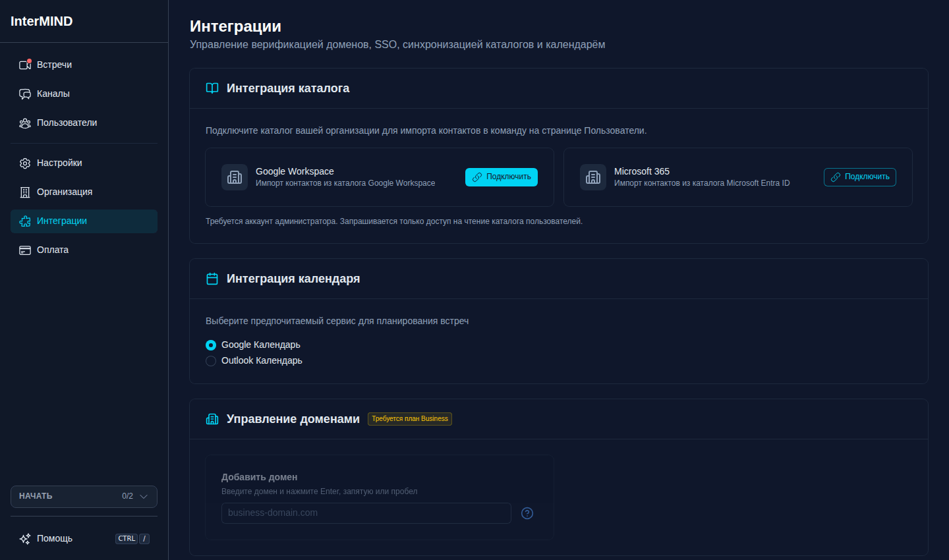Click the Microsoft 365 title text
The height and width of the screenshot is (560, 949).
(x=642, y=171)
